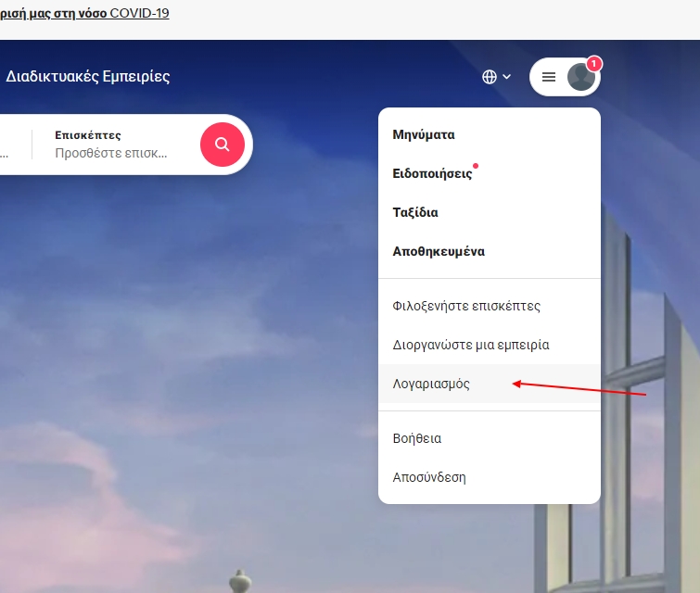Expand the chevron next to the globe
This screenshot has height=593, width=700.
pos(507,77)
